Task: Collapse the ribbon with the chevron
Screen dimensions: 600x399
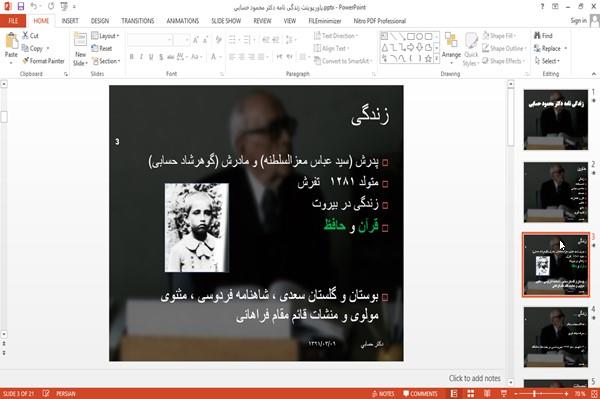Action: click(x=593, y=73)
